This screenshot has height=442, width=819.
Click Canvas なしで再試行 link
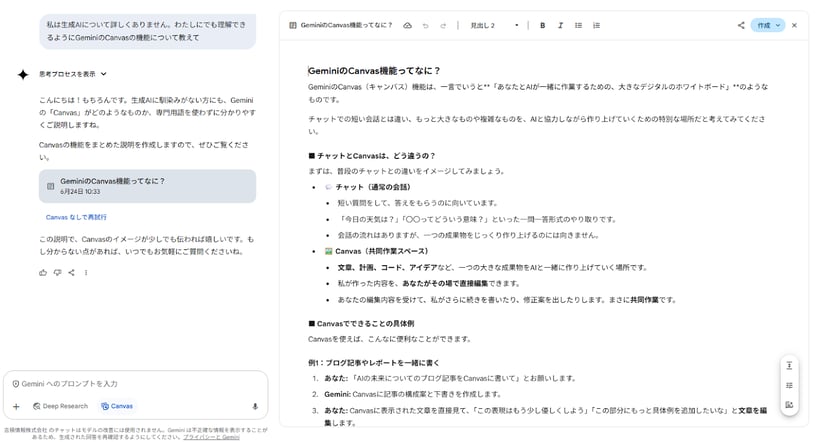(76, 217)
